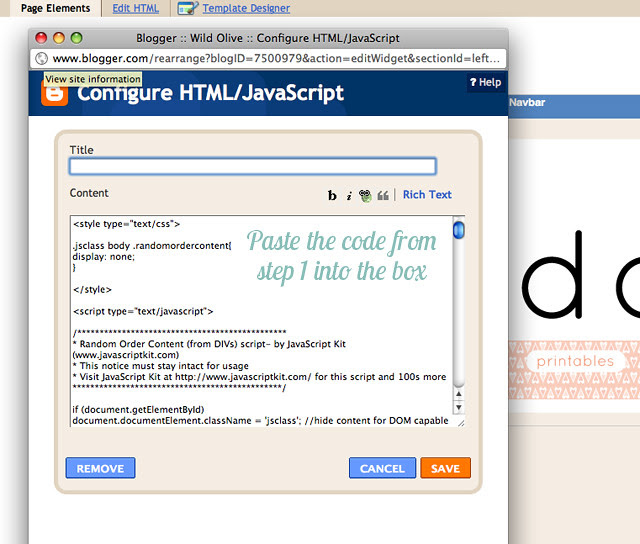Open the Template Designer icon

[x=188, y=8]
